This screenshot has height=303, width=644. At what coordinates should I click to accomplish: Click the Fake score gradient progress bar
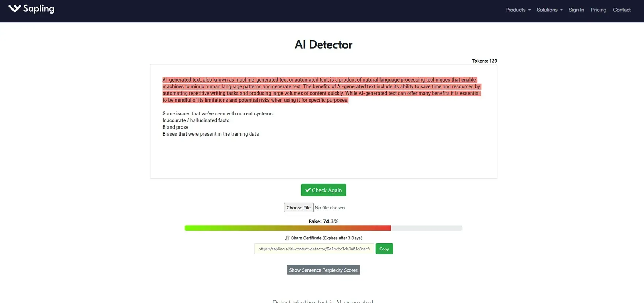coord(287,228)
